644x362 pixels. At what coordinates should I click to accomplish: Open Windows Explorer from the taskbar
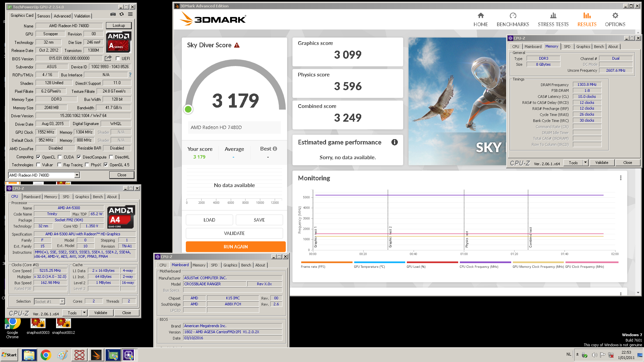click(x=29, y=355)
